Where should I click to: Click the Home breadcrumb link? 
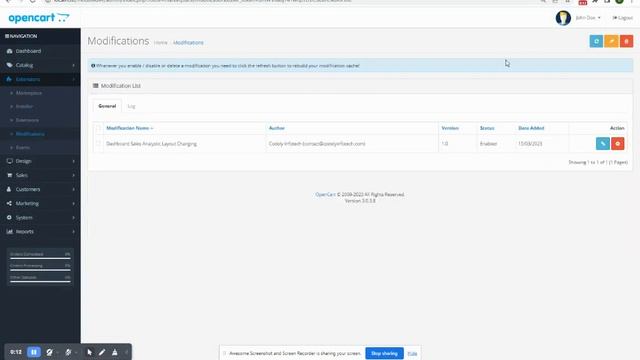pyautogui.click(x=160, y=42)
